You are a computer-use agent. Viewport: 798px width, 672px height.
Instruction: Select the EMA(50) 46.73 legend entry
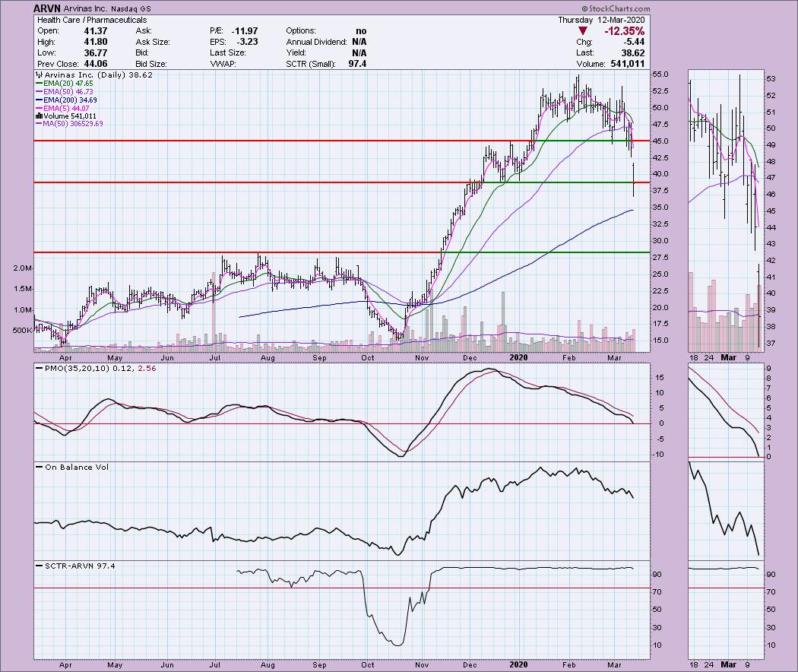click(64, 92)
